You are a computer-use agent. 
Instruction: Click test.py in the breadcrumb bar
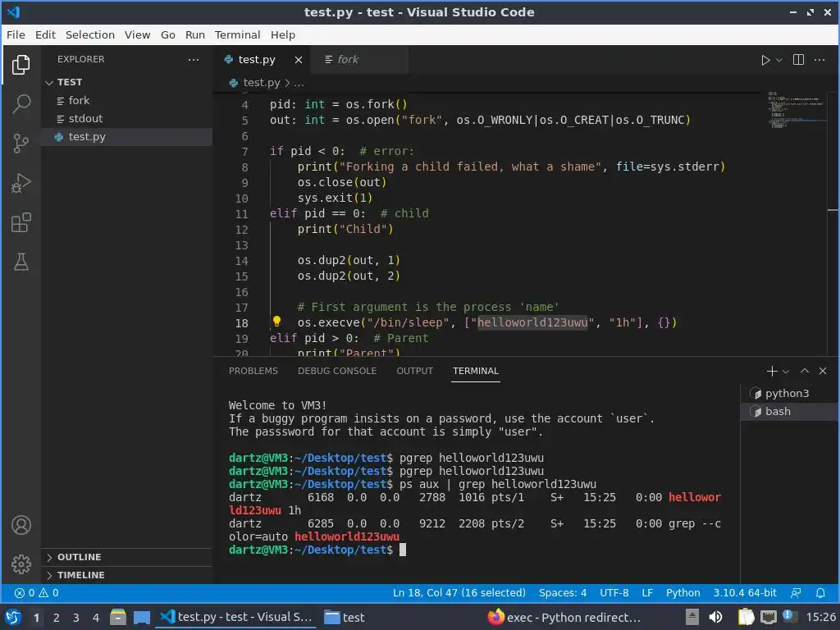[262, 83]
